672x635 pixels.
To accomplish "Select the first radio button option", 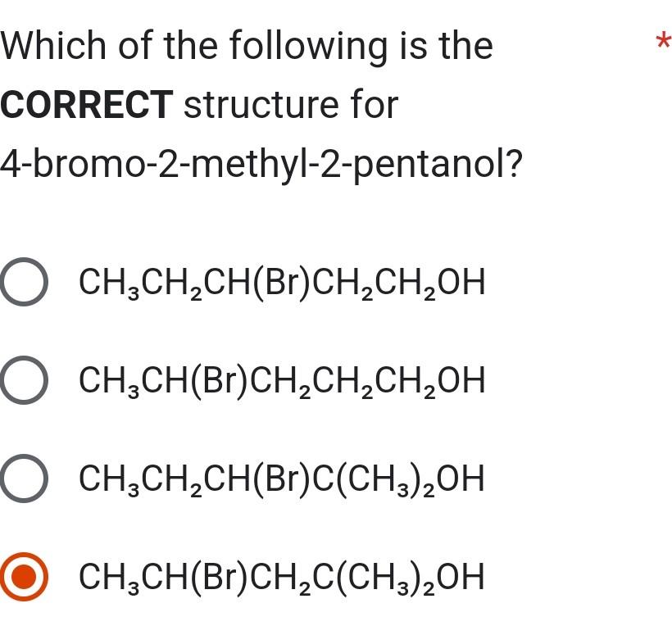I will pos(23,282).
